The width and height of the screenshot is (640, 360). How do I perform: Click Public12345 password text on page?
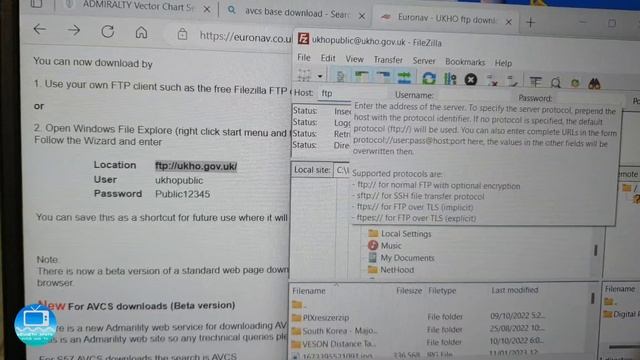click(182, 194)
